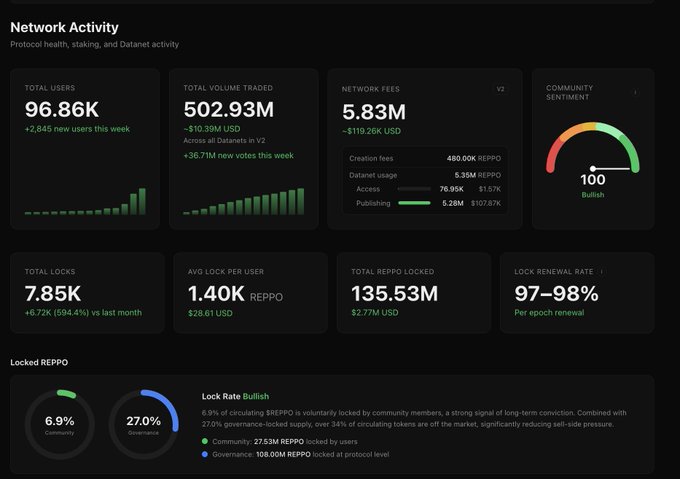Click the Publishing fees progress bar

click(415, 203)
